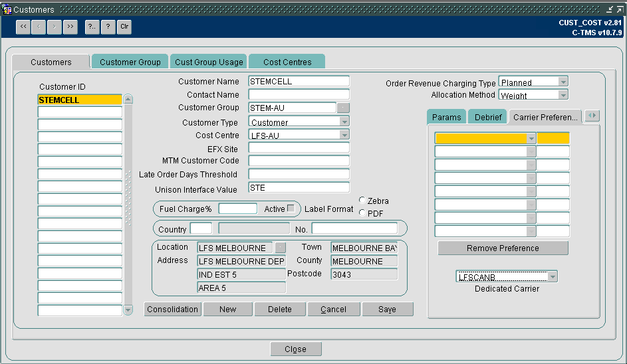Click the '?..' enter query button

pos(92,27)
